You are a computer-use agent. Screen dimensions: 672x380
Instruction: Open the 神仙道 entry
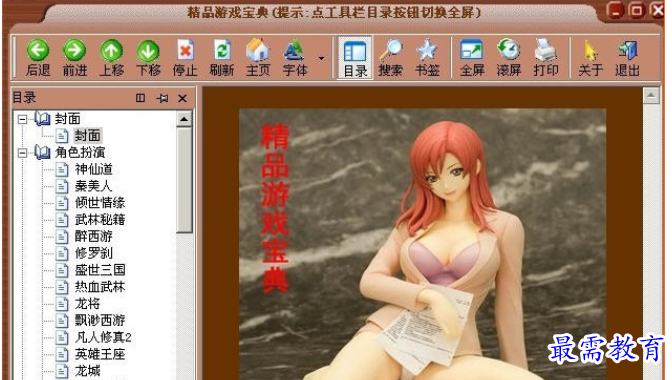[93, 169]
